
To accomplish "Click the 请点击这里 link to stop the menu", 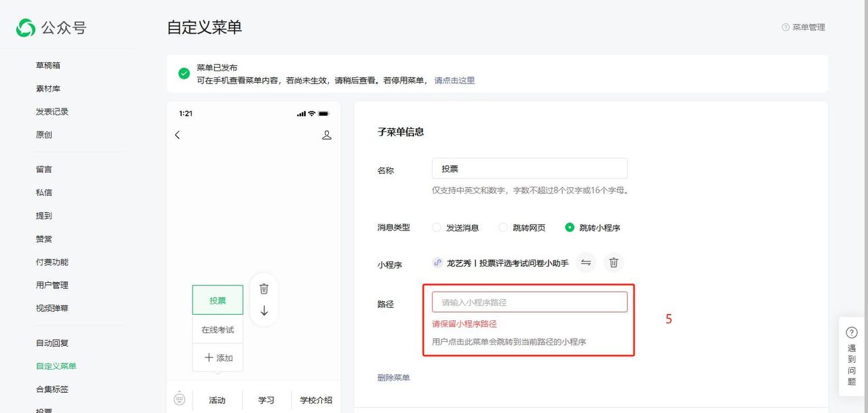I will (456, 80).
